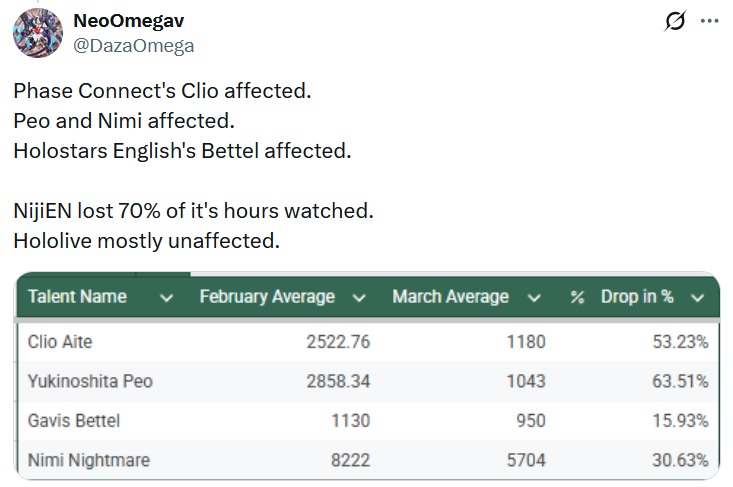The height and width of the screenshot is (487, 733).
Task: Click the tweet text about NijiEN
Action: pyautogui.click(x=193, y=211)
